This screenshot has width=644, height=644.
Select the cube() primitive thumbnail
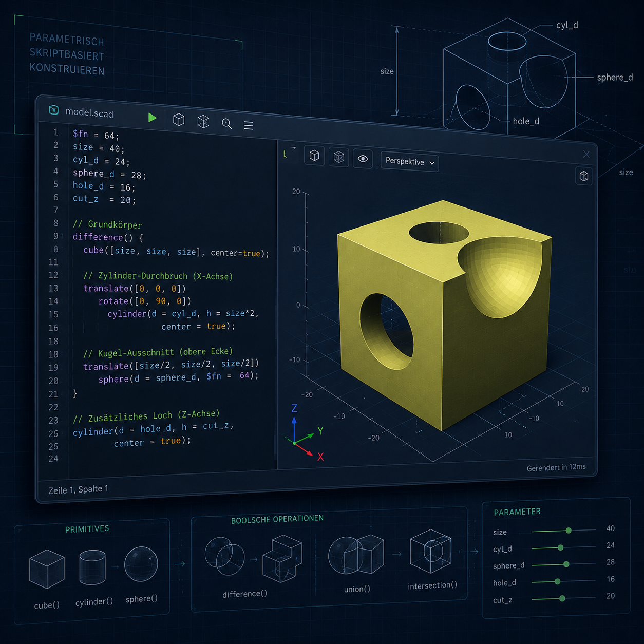coord(47,569)
